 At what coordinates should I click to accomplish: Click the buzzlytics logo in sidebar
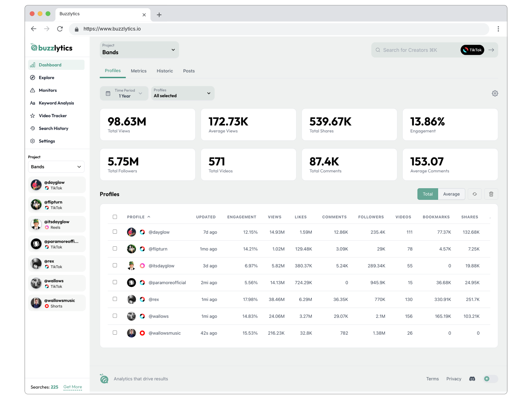(52, 48)
